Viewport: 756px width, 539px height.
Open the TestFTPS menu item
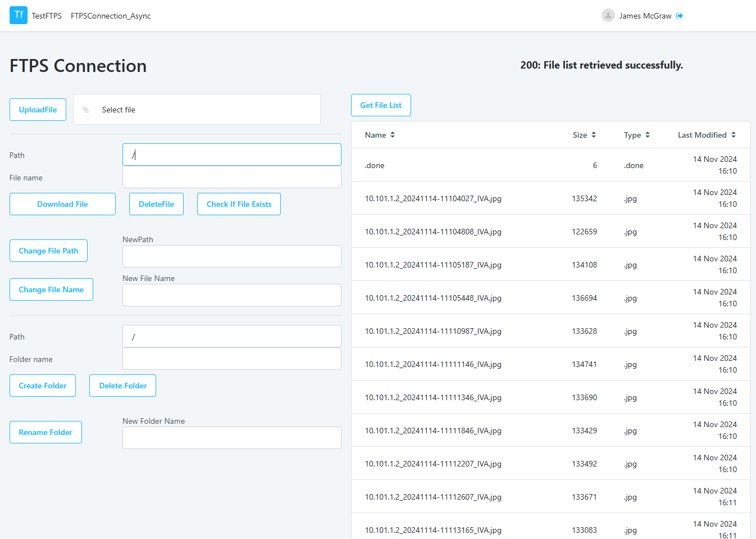(x=47, y=16)
